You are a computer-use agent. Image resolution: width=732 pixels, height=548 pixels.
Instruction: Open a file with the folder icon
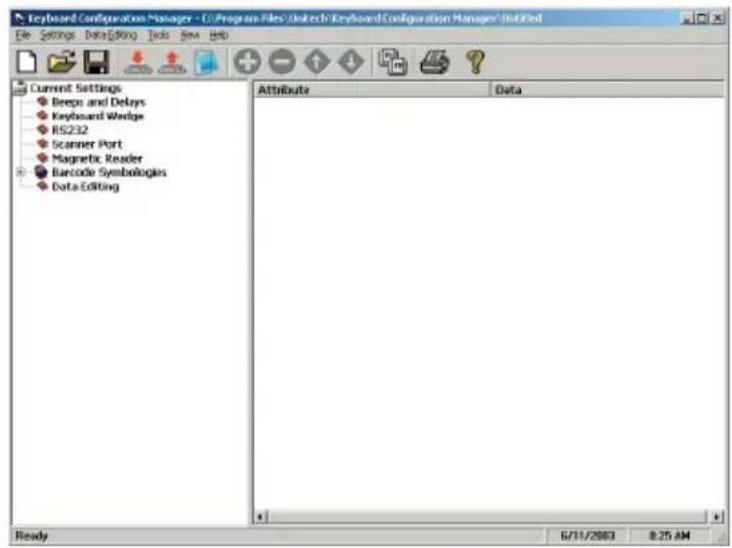click(61, 62)
